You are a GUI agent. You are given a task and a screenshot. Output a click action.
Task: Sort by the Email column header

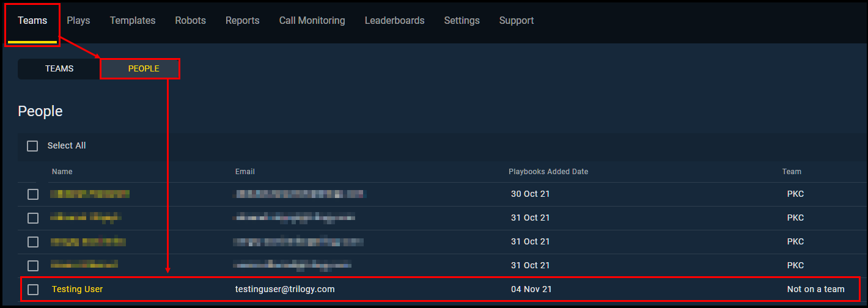point(245,172)
